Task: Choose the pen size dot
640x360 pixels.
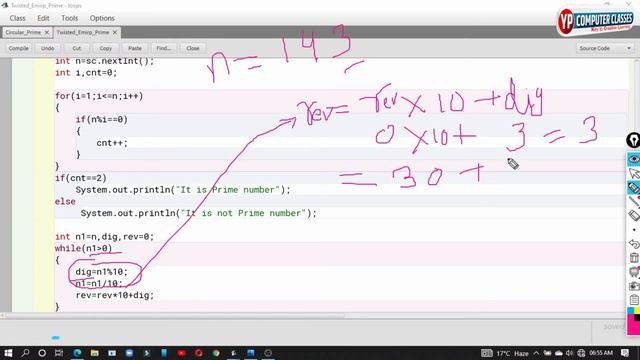Action: click(634, 230)
